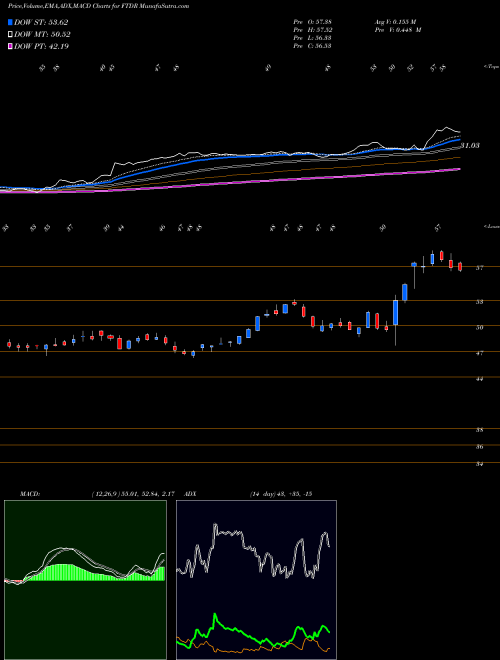Viewport: 500px width, 660px height.
Task: Click the 'Pre H: 57.52' high value
Action: [x=312, y=30]
